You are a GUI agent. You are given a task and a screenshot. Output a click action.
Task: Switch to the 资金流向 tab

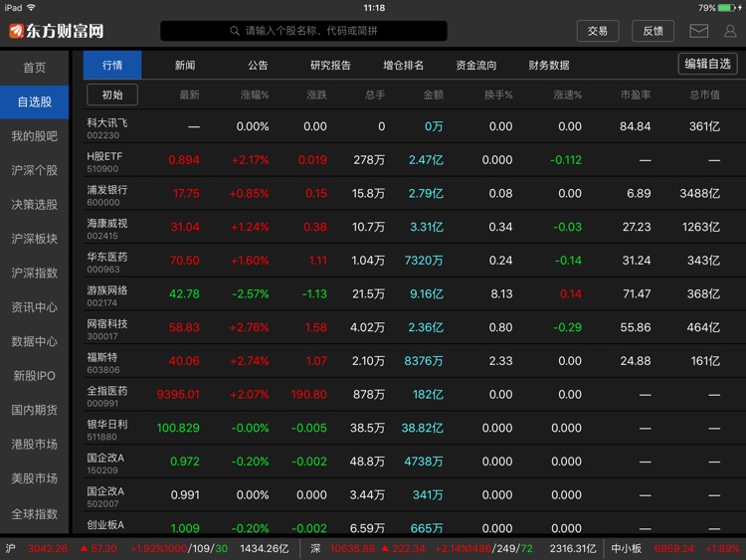[x=476, y=66]
